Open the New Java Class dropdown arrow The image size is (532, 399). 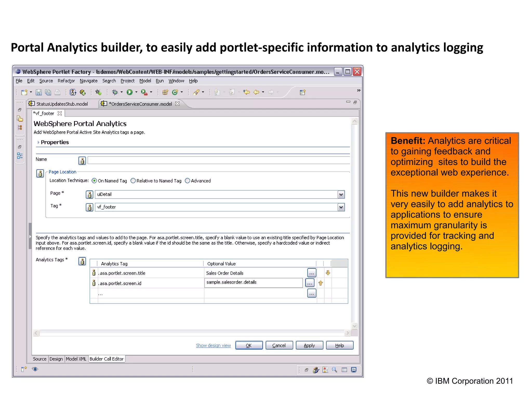point(182,92)
